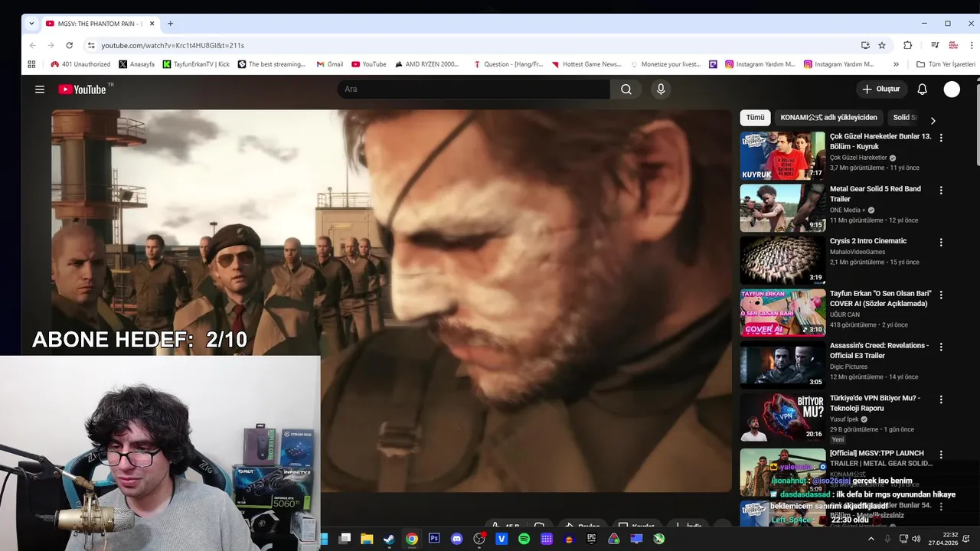
Task: Bookmark this page with star icon
Action: (x=882, y=45)
